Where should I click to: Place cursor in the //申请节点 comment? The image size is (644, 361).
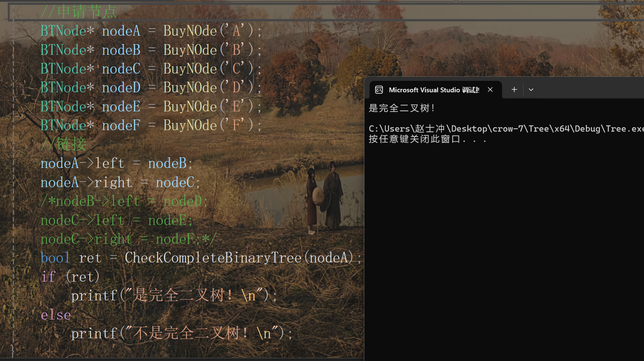(79, 12)
